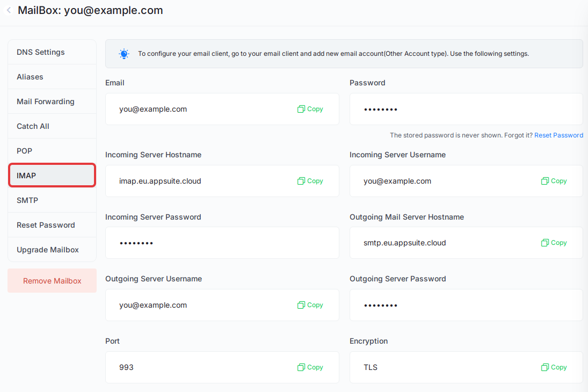
Task: Click the Password field
Action: (466, 109)
